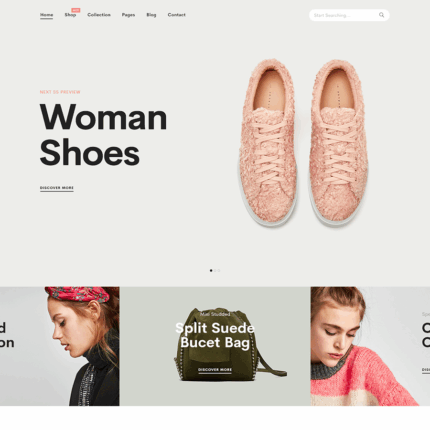Switch to the second slide dot
Viewport: 430px width, 430px height.
click(x=215, y=270)
